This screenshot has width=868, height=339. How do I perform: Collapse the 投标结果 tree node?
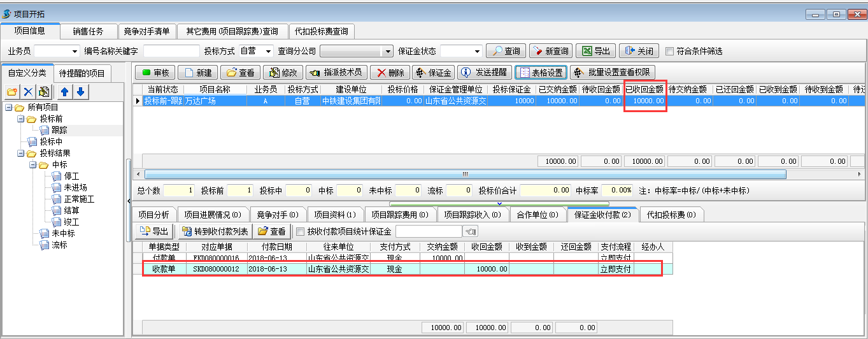21,154
